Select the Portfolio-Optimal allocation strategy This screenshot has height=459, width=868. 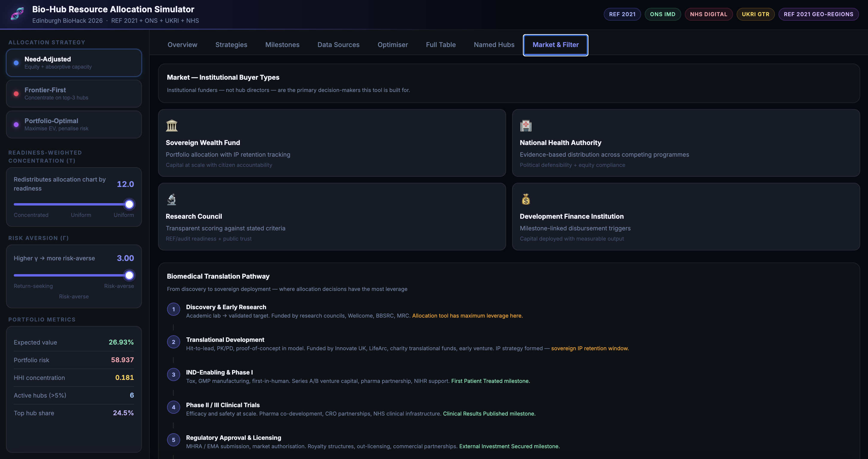coord(74,124)
